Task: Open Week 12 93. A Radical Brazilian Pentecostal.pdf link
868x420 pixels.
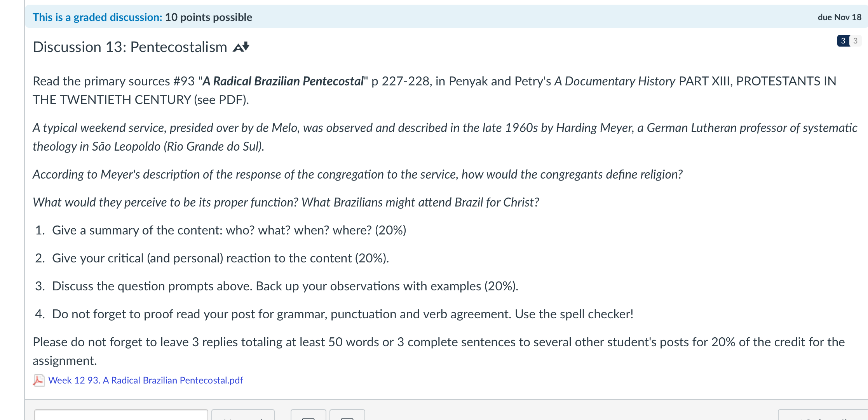Action: tap(146, 380)
